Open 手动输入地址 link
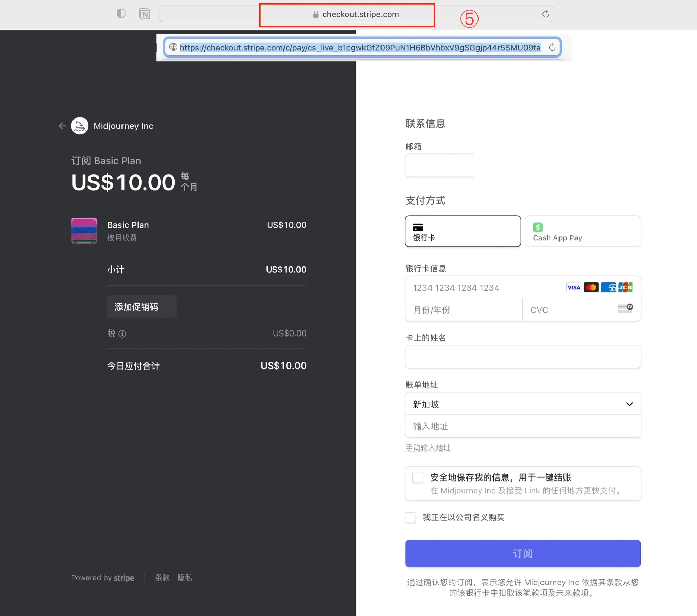This screenshot has width=697, height=616. (x=428, y=448)
